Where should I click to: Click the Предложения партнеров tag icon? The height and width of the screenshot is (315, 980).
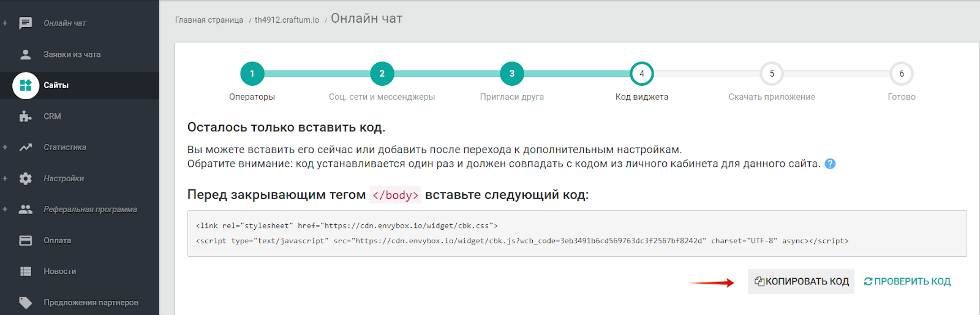click(x=26, y=303)
